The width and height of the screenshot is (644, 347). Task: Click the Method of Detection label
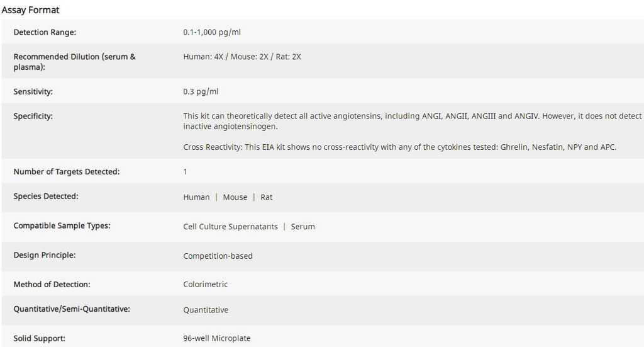click(52, 285)
